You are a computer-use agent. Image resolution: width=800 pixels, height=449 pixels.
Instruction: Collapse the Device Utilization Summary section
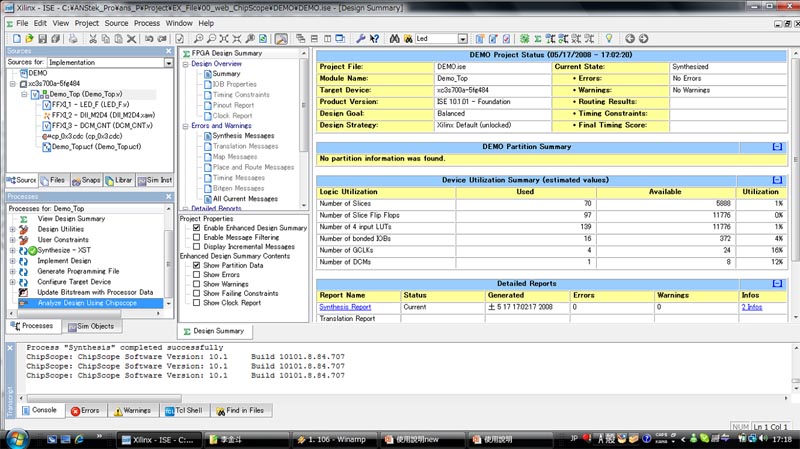pyautogui.click(x=777, y=180)
